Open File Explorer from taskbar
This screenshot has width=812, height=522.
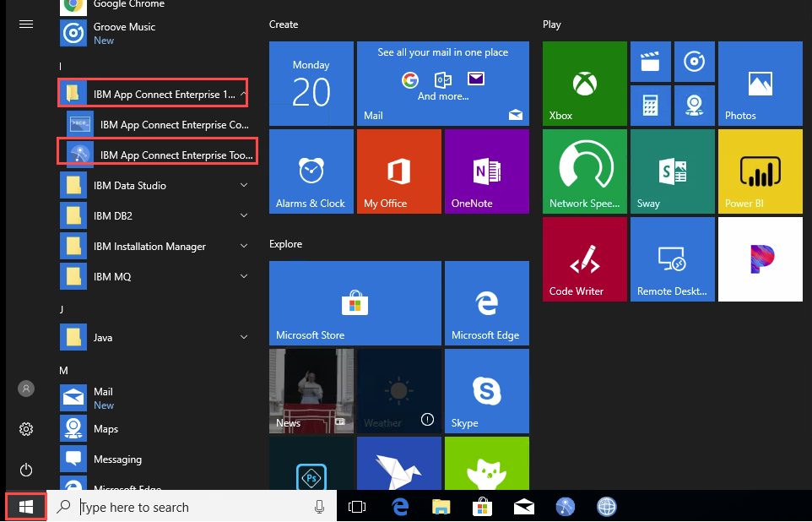tap(441, 507)
